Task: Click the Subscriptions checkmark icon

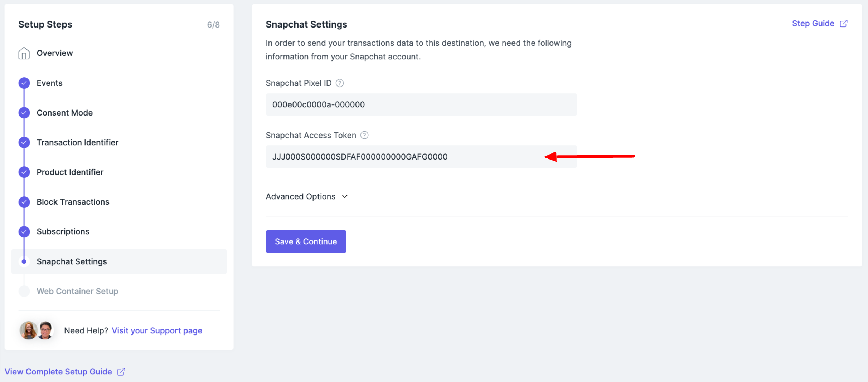Action: (24, 231)
